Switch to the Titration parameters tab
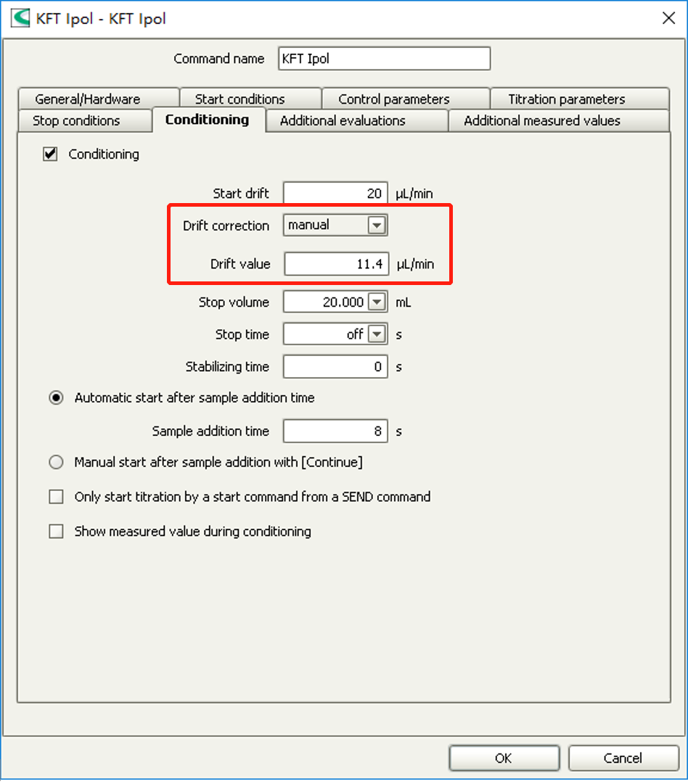688x784 pixels. click(x=580, y=99)
